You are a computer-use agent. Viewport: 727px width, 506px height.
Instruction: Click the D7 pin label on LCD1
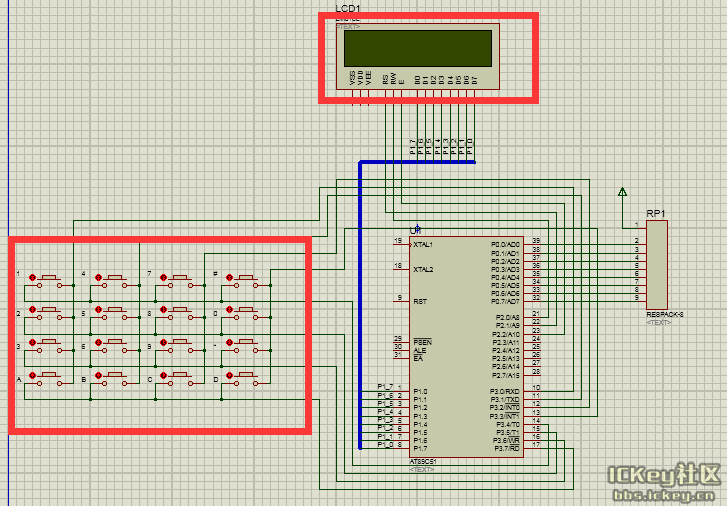[x=474, y=80]
